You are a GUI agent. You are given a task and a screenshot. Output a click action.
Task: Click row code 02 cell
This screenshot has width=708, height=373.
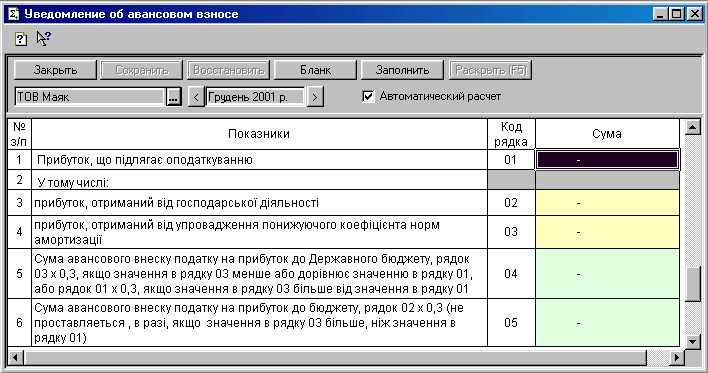pyautogui.click(x=511, y=203)
